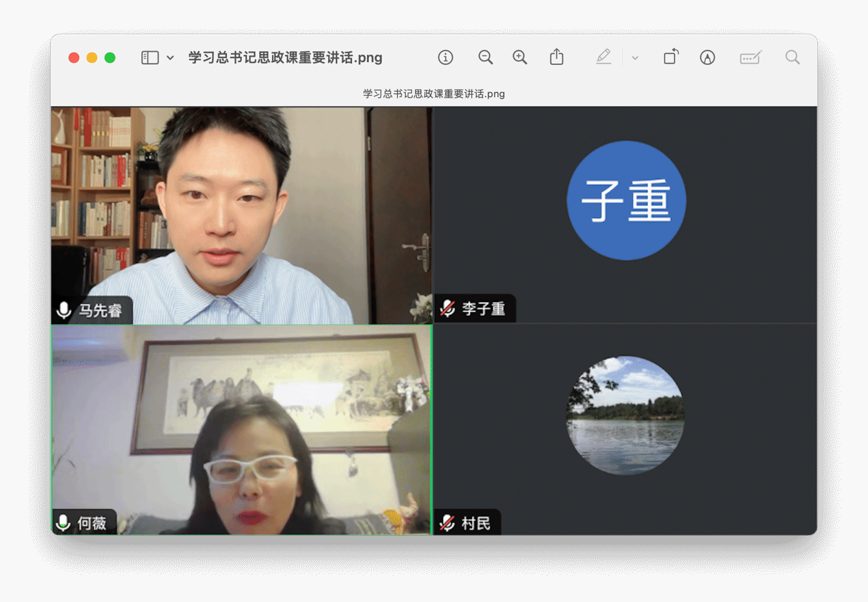Toggle the sidebar view button

[150, 58]
